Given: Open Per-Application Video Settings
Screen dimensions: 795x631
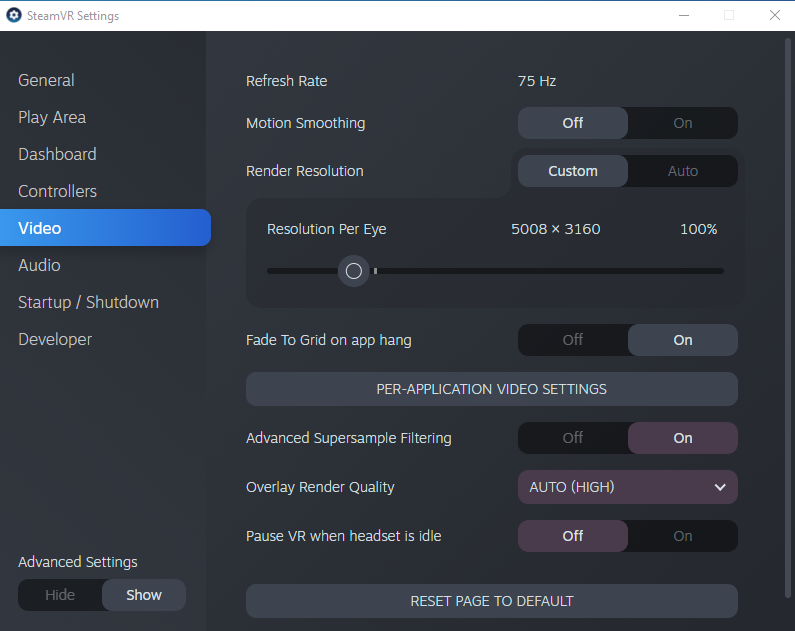Looking at the screenshot, I should coord(492,389).
